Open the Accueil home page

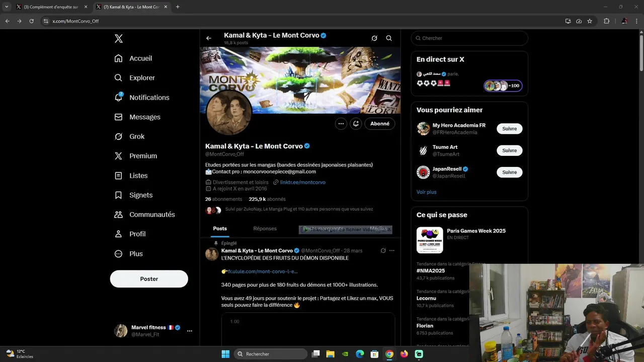[x=133, y=58]
